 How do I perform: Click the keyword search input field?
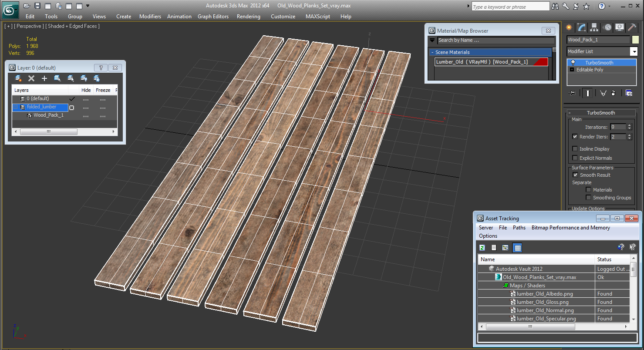[x=510, y=7]
